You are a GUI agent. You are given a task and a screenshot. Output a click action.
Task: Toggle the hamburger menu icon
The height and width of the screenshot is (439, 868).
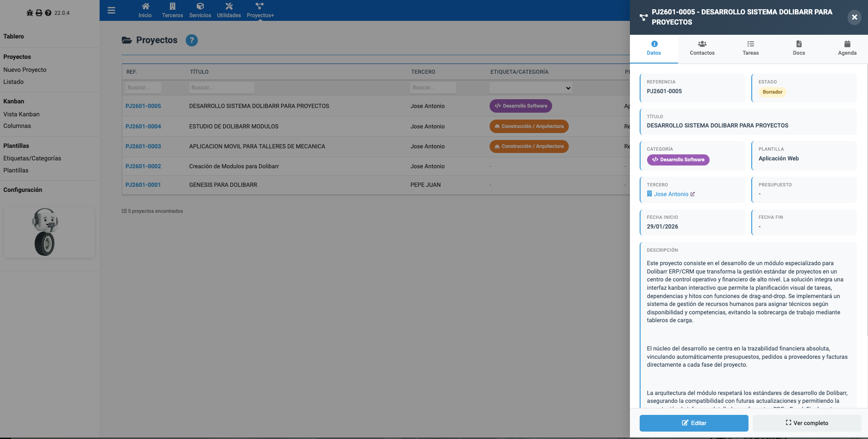(111, 10)
